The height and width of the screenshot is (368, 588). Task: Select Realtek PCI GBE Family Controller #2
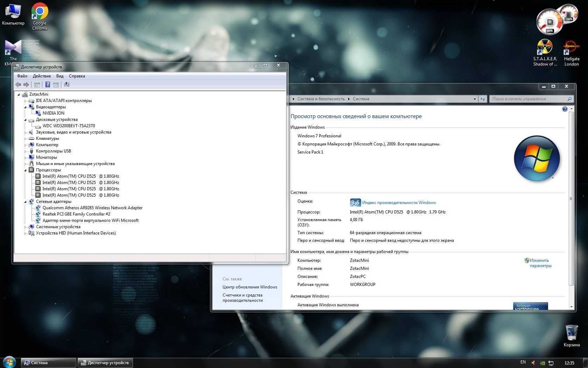(x=76, y=214)
